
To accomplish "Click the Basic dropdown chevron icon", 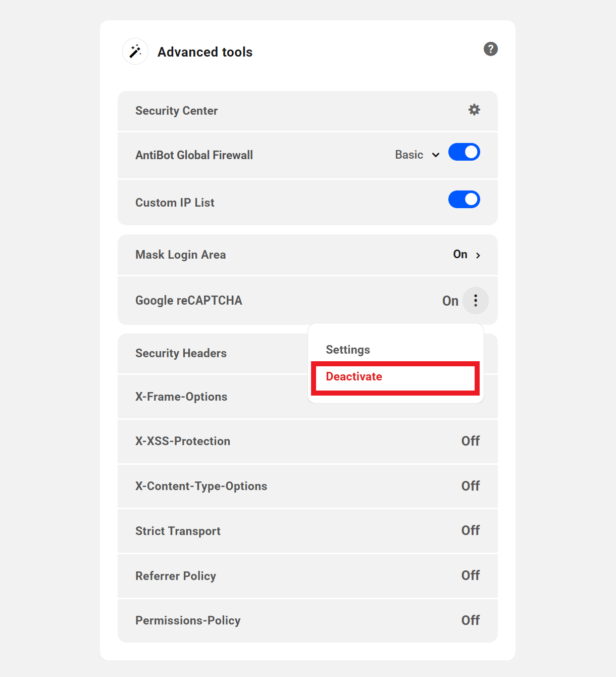I will pyautogui.click(x=436, y=155).
